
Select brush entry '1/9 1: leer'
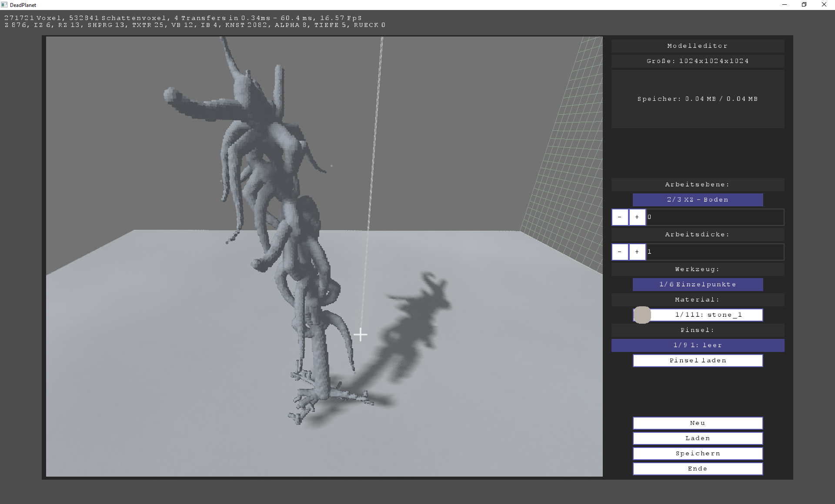click(x=698, y=345)
